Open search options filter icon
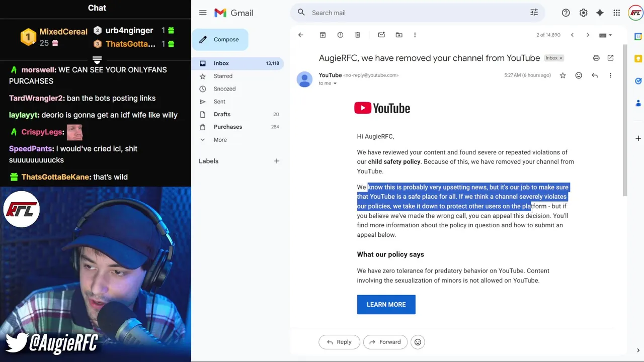The height and width of the screenshot is (362, 644). click(x=534, y=13)
